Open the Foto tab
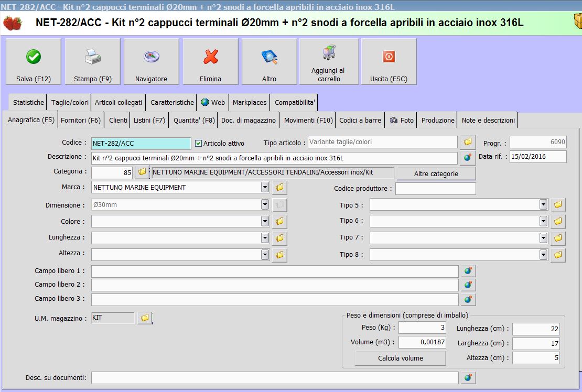582x392 pixels. click(402, 120)
